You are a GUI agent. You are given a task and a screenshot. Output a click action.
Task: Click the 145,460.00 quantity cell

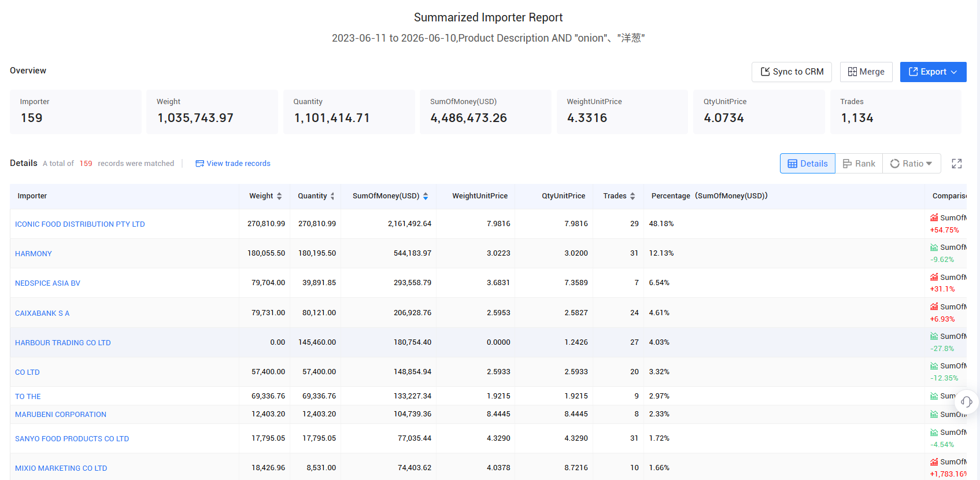[x=317, y=342]
